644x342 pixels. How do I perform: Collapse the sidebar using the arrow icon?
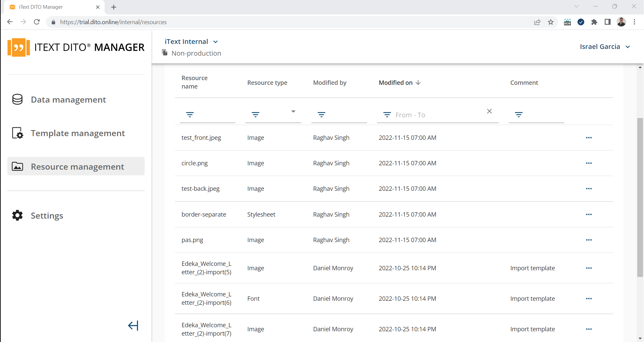tap(133, 325)
